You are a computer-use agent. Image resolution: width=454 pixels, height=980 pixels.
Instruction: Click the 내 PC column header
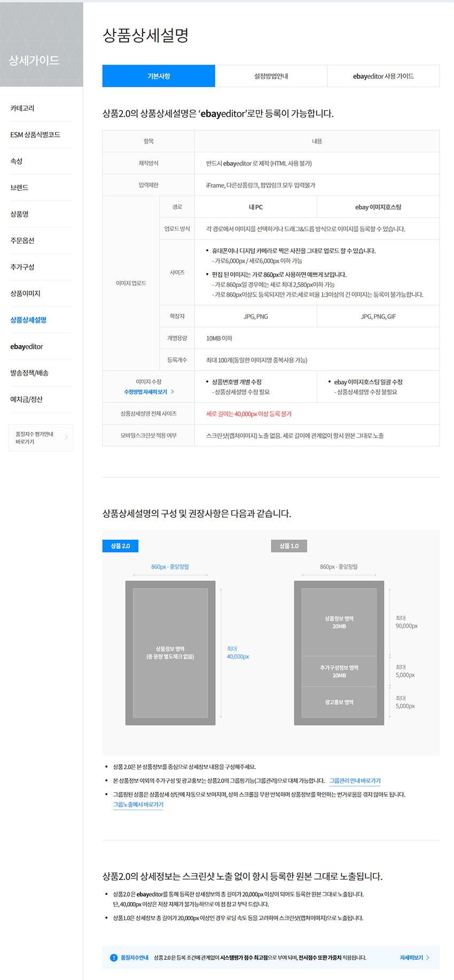256,207
